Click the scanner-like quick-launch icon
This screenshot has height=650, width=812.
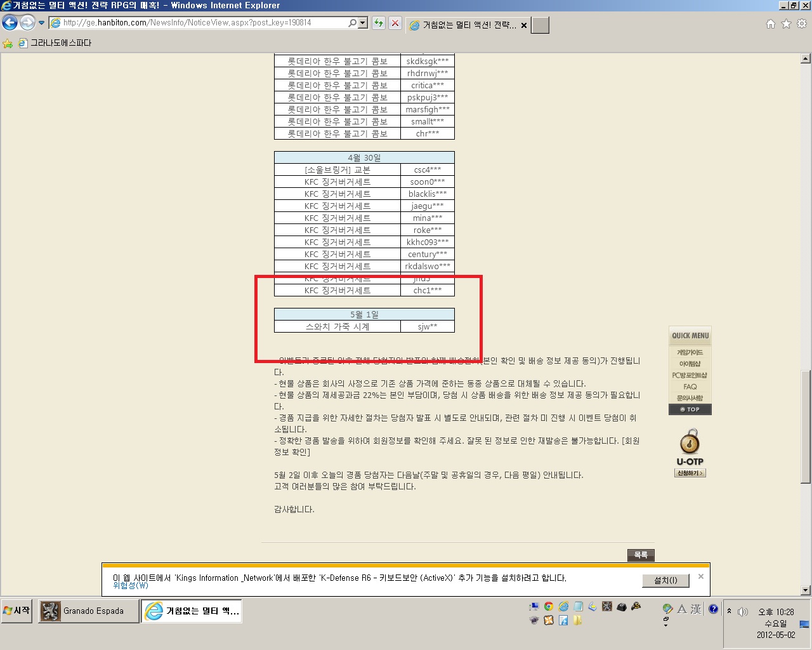click(593, 606)
